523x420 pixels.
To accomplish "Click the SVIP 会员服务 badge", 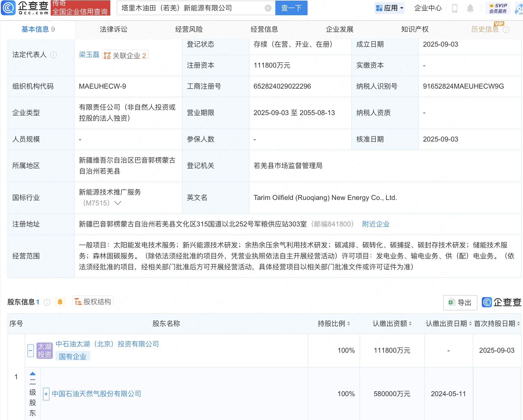I will pyautogui.click(x=498, y=8).
